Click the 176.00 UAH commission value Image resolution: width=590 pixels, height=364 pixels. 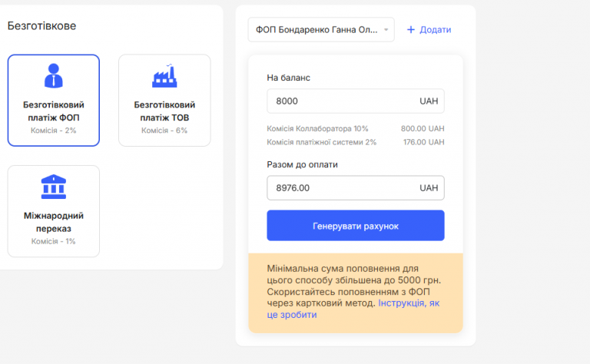point(424,142)
